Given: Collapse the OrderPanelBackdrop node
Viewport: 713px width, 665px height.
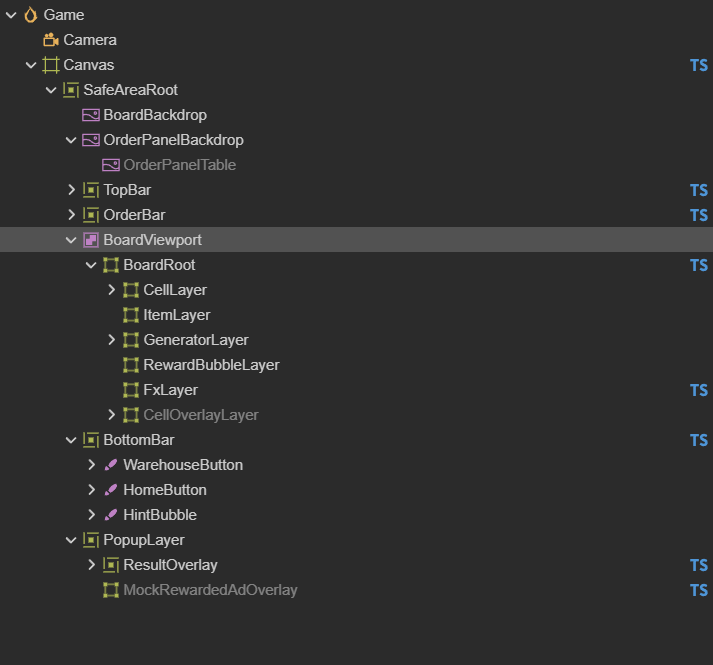Looking at the screenshot, I should coord(71,140).
